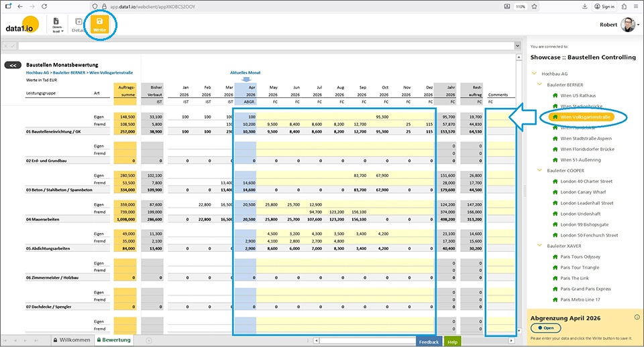Collapse navigation with the << back button

(13, 66)
